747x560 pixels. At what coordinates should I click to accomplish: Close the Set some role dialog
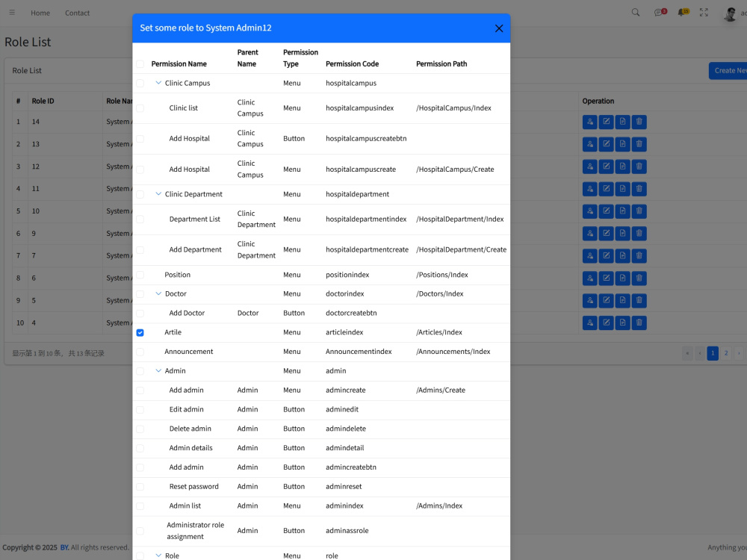tap(499, 28)
